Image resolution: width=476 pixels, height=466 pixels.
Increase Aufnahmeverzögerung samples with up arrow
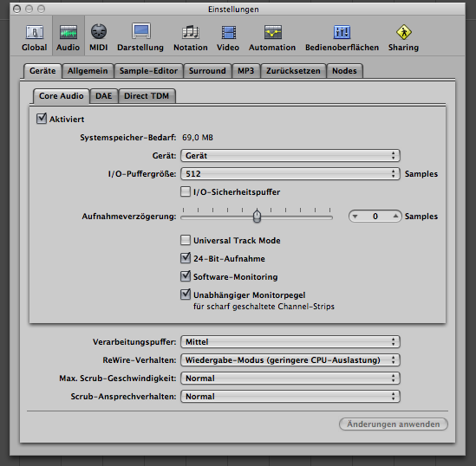pos(395,217)
